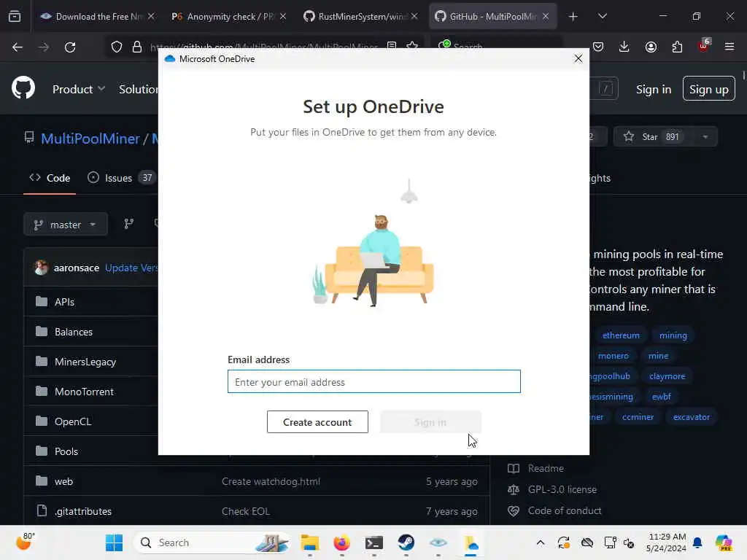Open File Explorer from the taskbar

point(309,542)
